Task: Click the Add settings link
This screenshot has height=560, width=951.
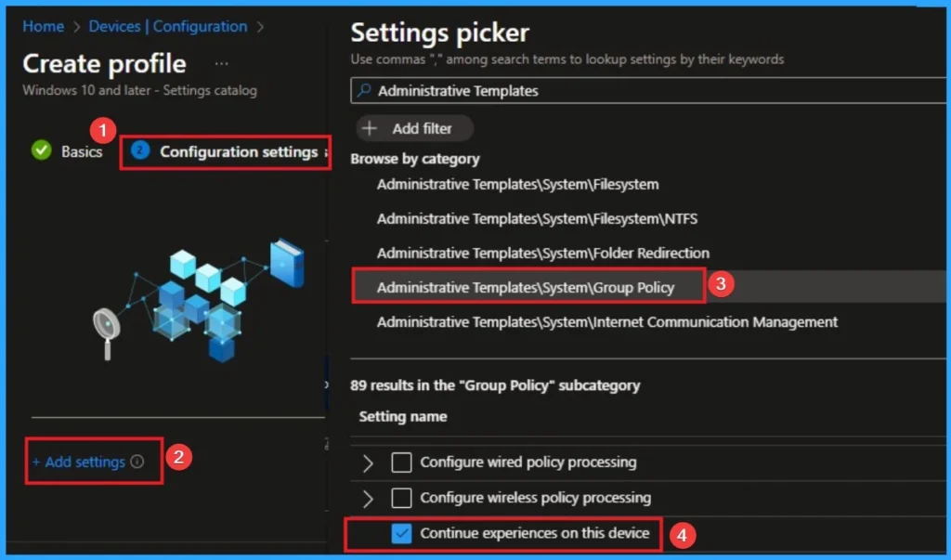Action: pyautogui.click(x=84, y=462)
